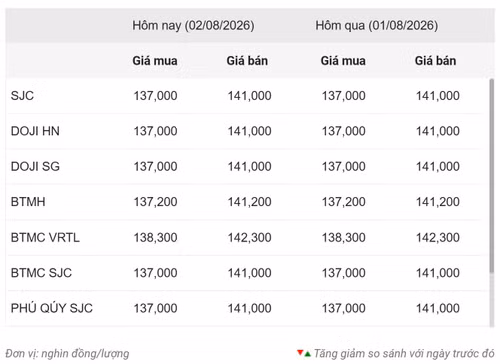Click today's Giá bán column header
500x364 pixels.
pos(247,61)
